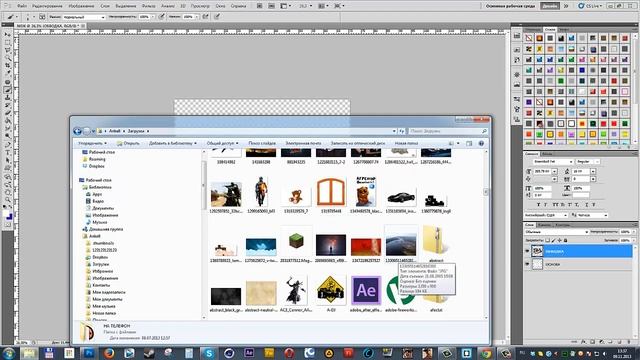
Task: Select the Spot Healing Brush tool
Action: (8, 82)
